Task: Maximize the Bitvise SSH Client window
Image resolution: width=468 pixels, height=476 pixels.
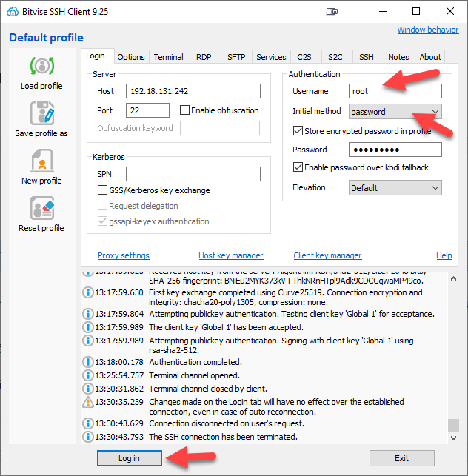Action: pos(416,12)
